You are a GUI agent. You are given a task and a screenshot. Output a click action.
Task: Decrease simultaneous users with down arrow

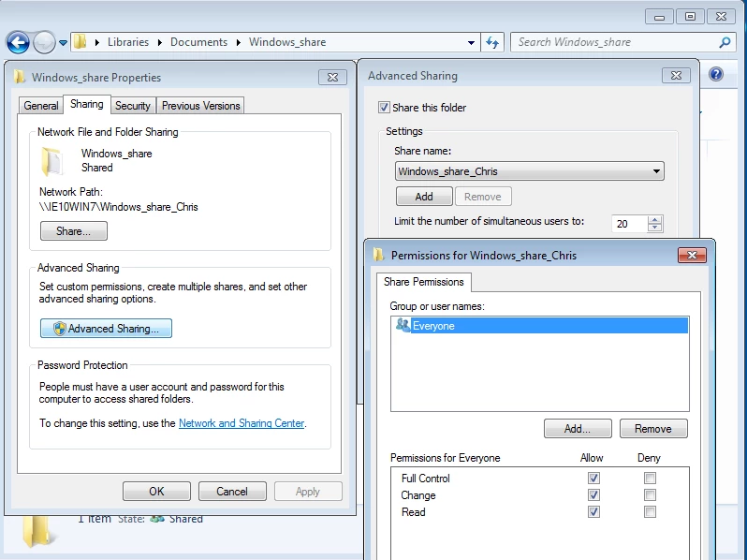point(655,228)
